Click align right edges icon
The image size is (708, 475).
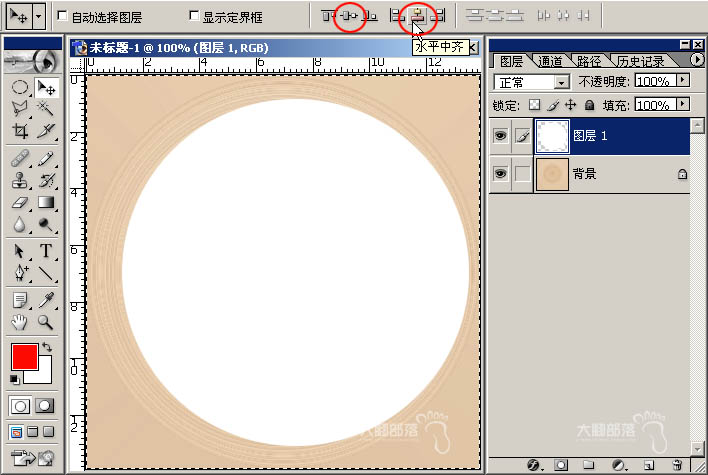click(x=438, y=17)
